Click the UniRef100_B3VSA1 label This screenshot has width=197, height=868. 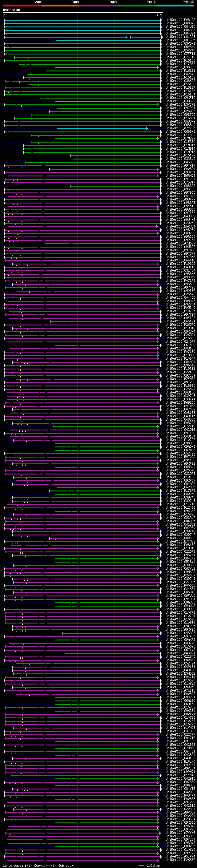[x=180, y=104]
